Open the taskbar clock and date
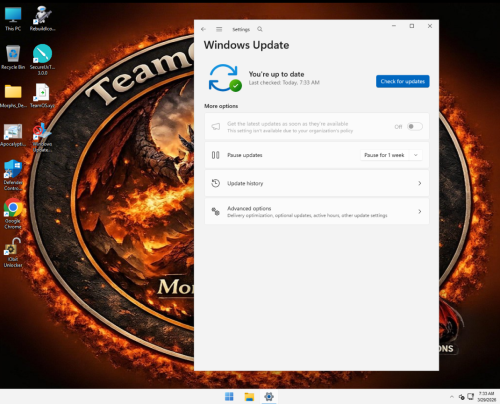Screen dimensions: 500x404 (486, 397)
